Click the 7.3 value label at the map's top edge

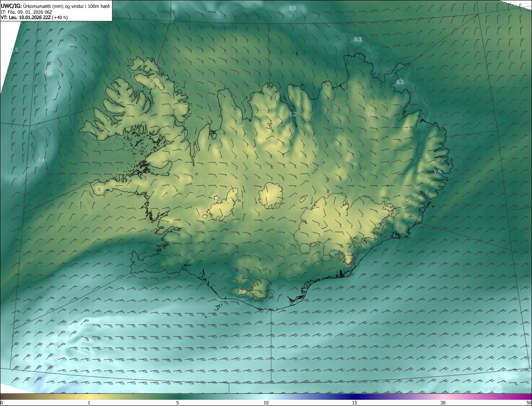(292, 8)
